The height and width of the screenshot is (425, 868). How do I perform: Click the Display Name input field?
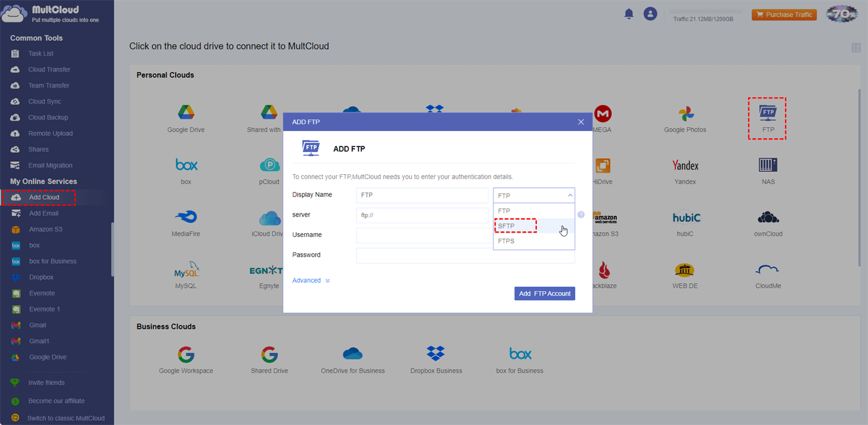(x=422, y=195)
